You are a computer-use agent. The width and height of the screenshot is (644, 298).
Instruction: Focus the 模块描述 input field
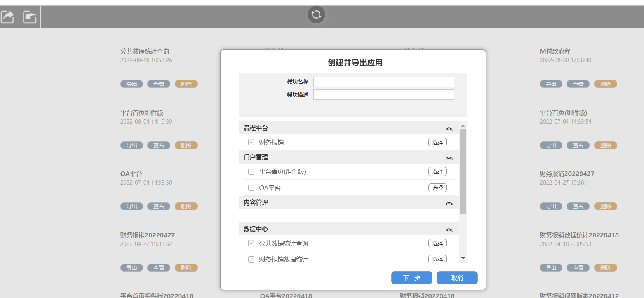(x=384, y=95)
